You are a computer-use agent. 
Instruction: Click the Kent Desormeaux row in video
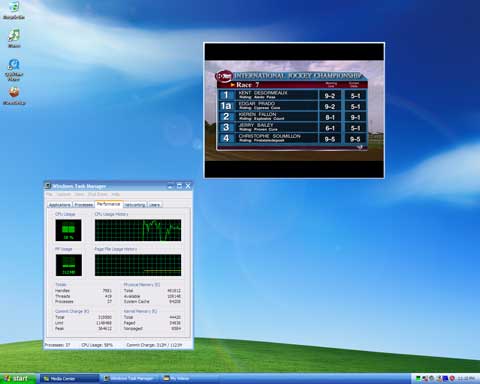(293, 95)
